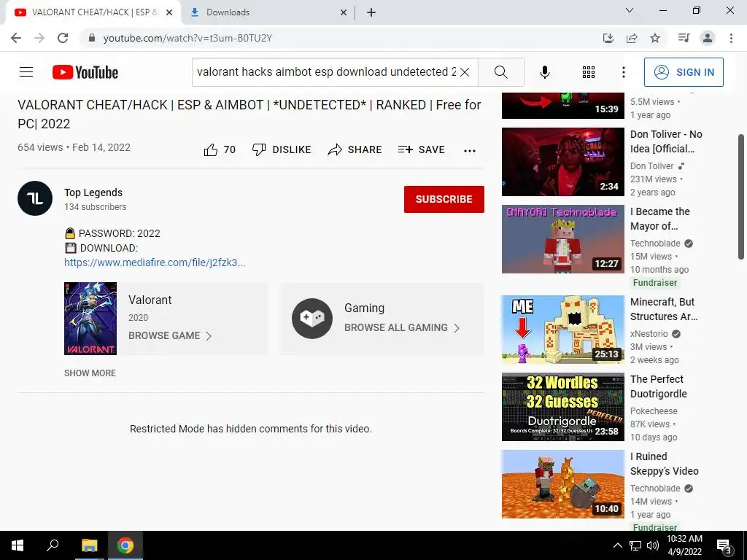Switch to the VALORANT CHEAT/HACK tab
Viewport: 747px width, 560px height.
[x=93, y=12]
